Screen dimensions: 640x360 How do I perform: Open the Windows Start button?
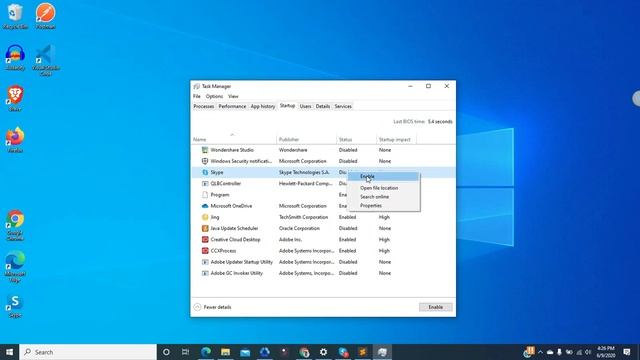pyautogui.click(x=9, y=352)
